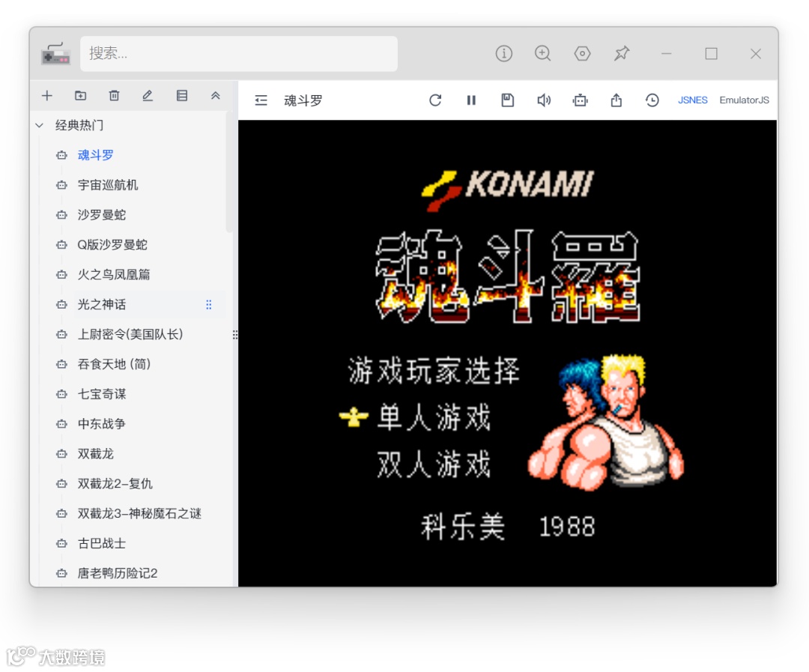The image size is (809, 672).
Task: Select 魂斗罗 in the game list
Action: click(x=95, y=155)
